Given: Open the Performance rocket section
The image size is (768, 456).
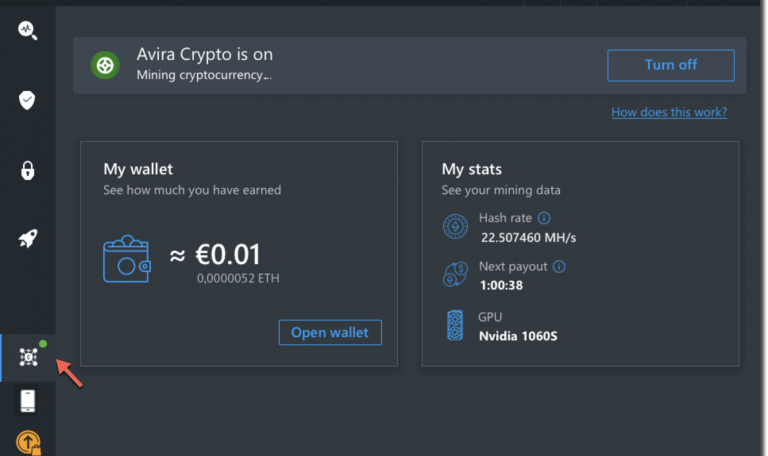Looking at the screenshot, I should (27, 239).
